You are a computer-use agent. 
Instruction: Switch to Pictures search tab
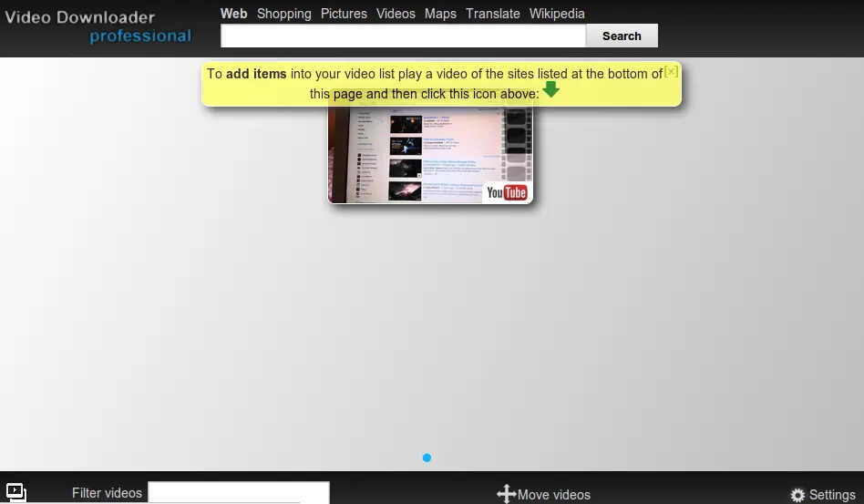(344, 14)
